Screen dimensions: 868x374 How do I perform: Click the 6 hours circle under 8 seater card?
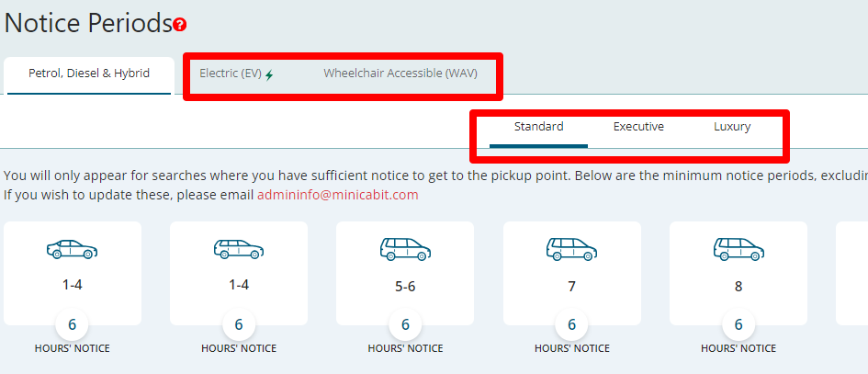[x=738, y=324]
